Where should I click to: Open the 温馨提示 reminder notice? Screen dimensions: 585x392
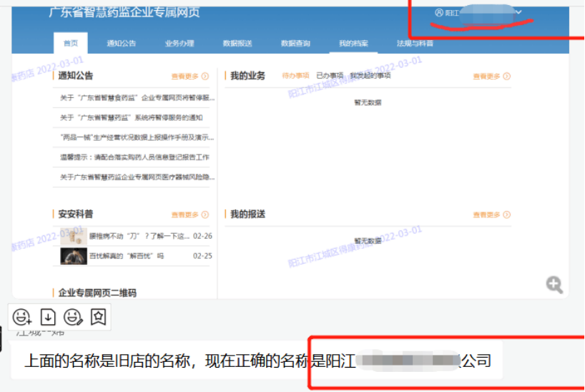pos(134,157)
